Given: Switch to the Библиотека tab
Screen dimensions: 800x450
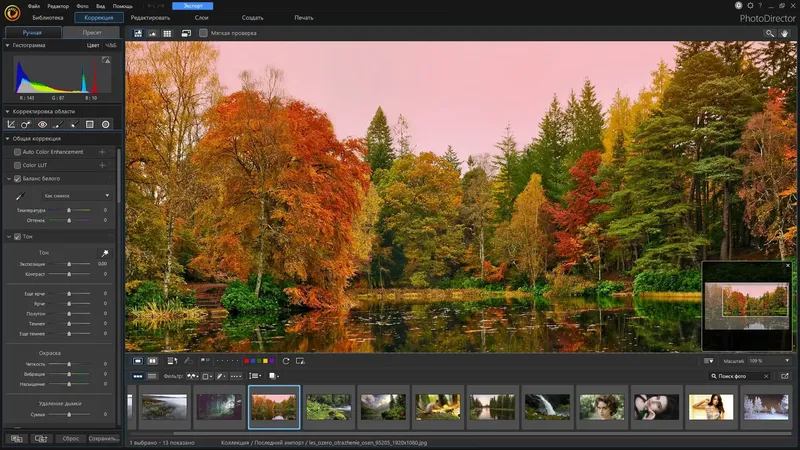Looking at the screenshot, I should (x=47, y=18).
